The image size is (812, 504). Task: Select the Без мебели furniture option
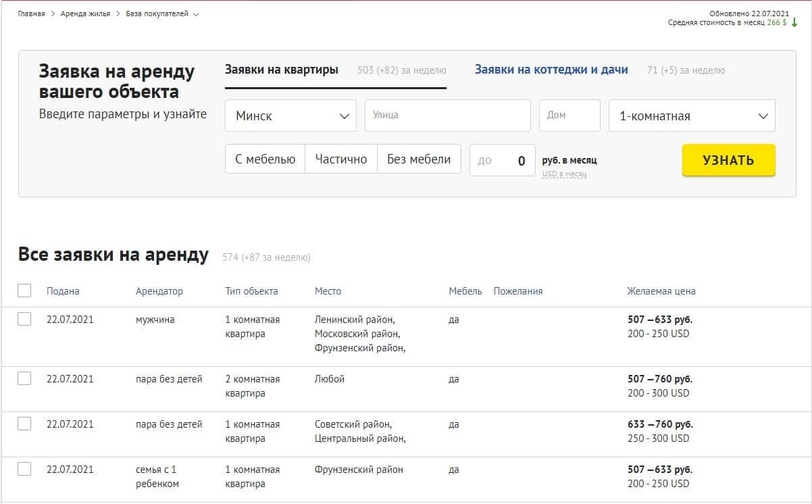point(418,159)
